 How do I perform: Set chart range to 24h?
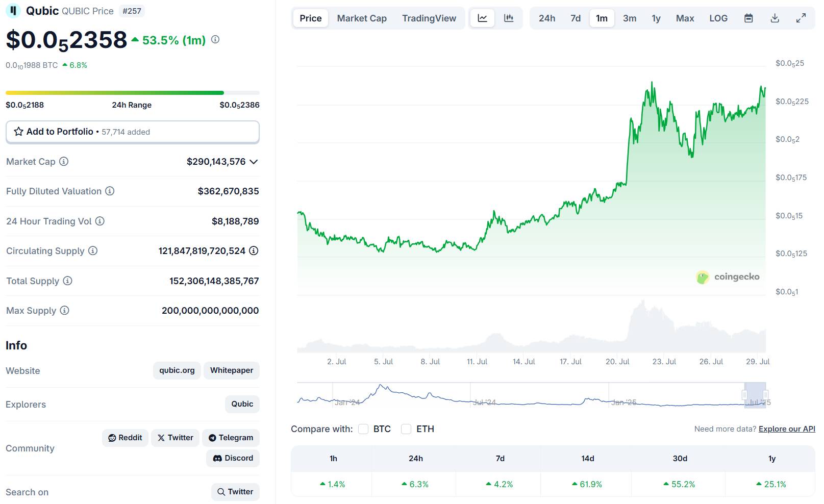(547, 18)
